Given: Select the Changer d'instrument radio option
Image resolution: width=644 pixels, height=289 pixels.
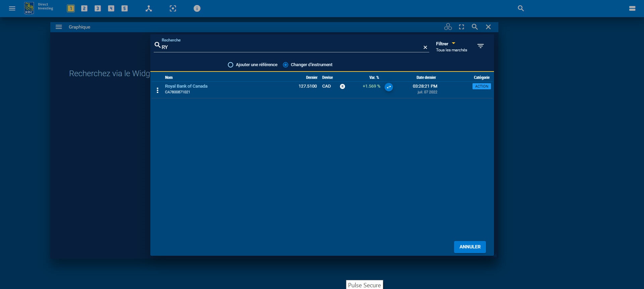Looking at the screenshot, I should click(286, 65).
